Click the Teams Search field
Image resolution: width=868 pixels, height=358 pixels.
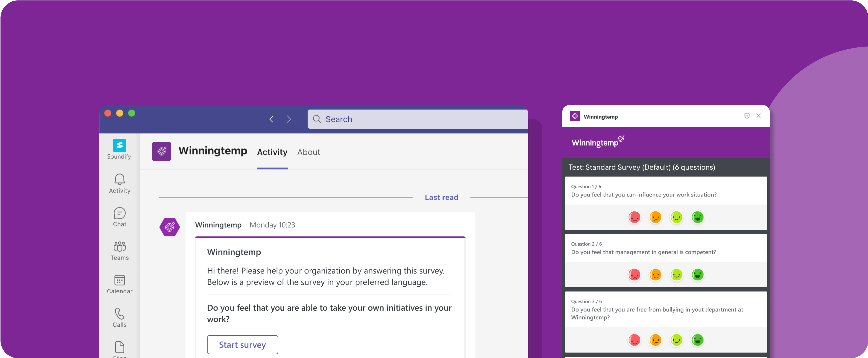pos(418,119)
